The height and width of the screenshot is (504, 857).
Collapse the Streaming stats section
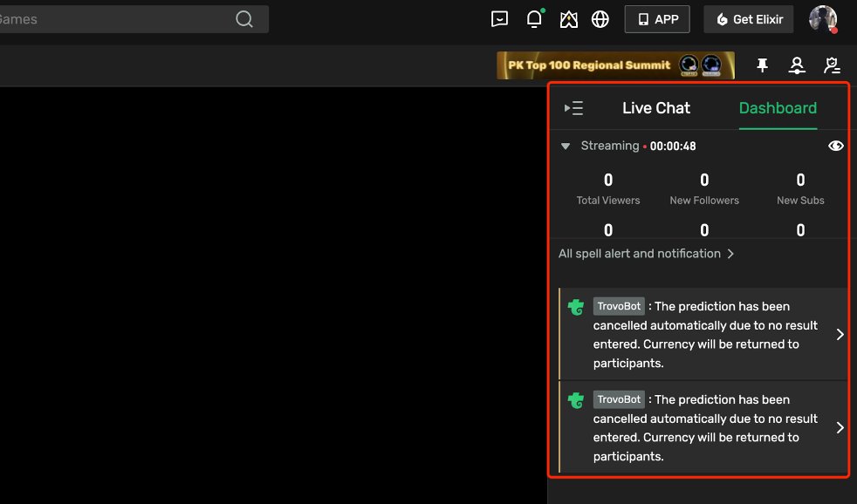click(566, 146)
